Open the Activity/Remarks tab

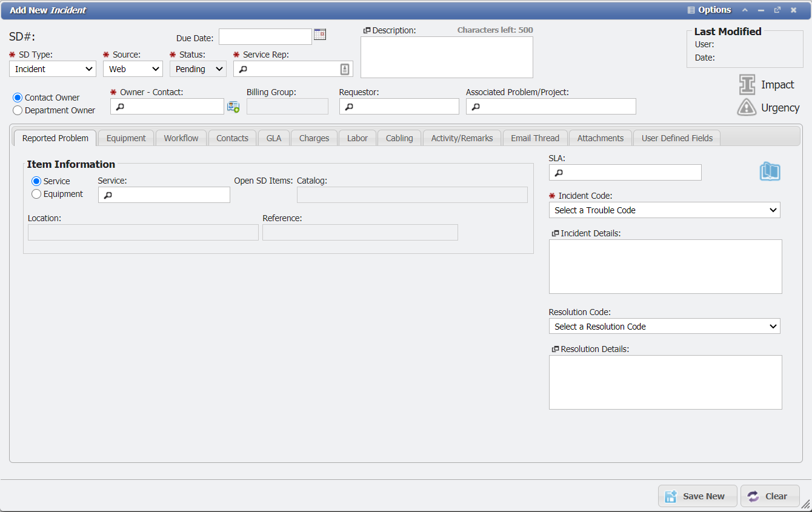tap(462, 138)
